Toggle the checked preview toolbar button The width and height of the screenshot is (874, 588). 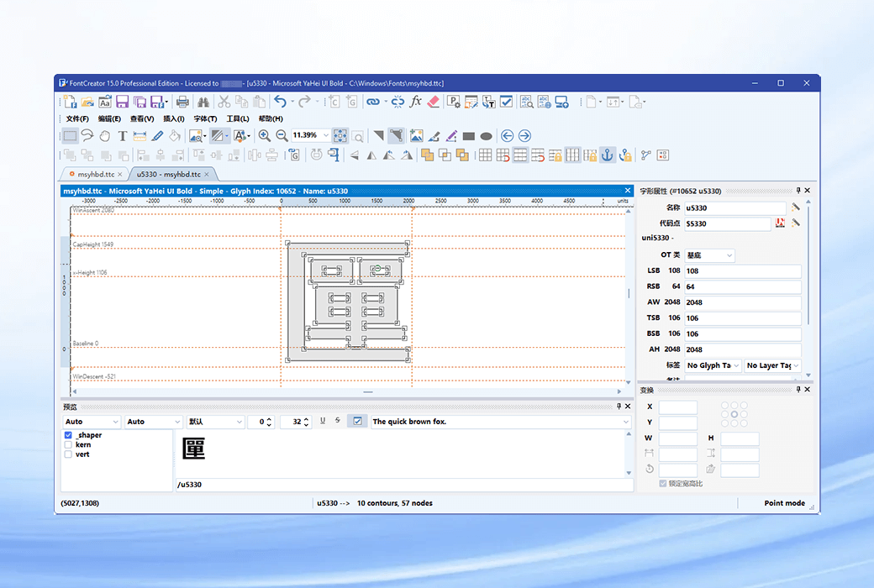(357, 422)
